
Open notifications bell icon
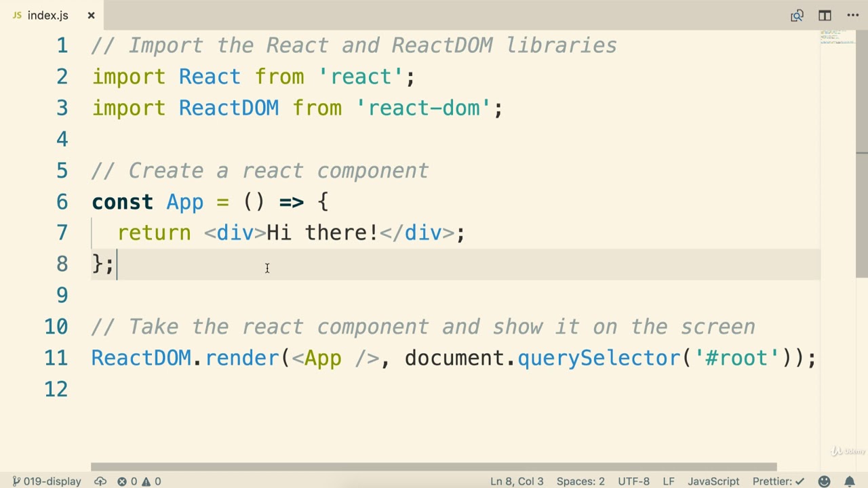pyautogui.click(x=849, y=481)
